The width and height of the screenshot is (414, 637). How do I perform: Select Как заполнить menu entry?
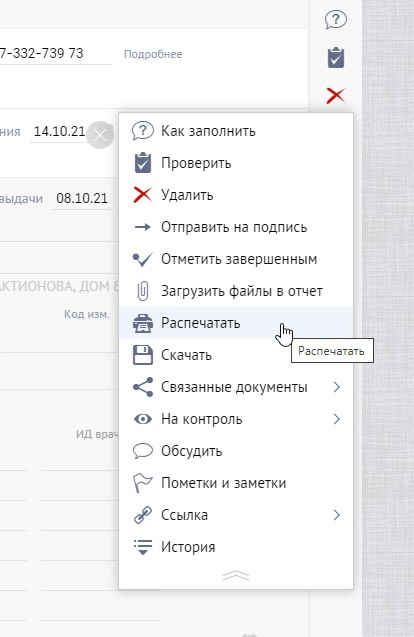[236, 131]
